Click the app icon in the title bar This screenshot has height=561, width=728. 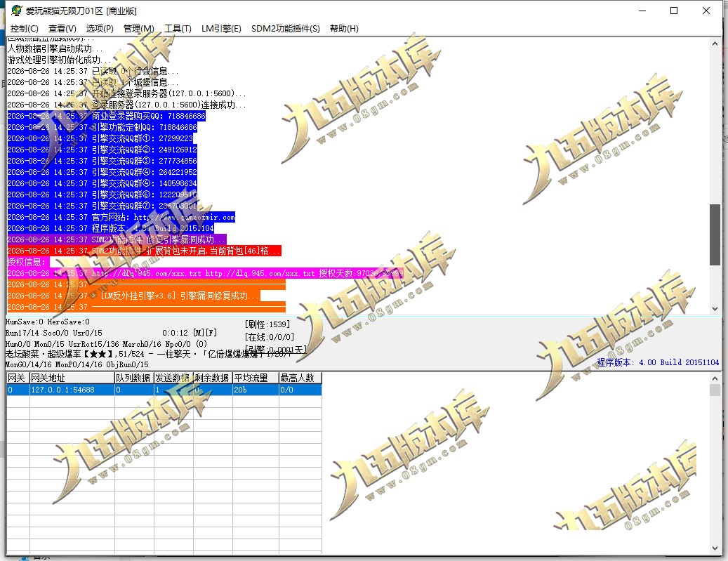(17, 11)
